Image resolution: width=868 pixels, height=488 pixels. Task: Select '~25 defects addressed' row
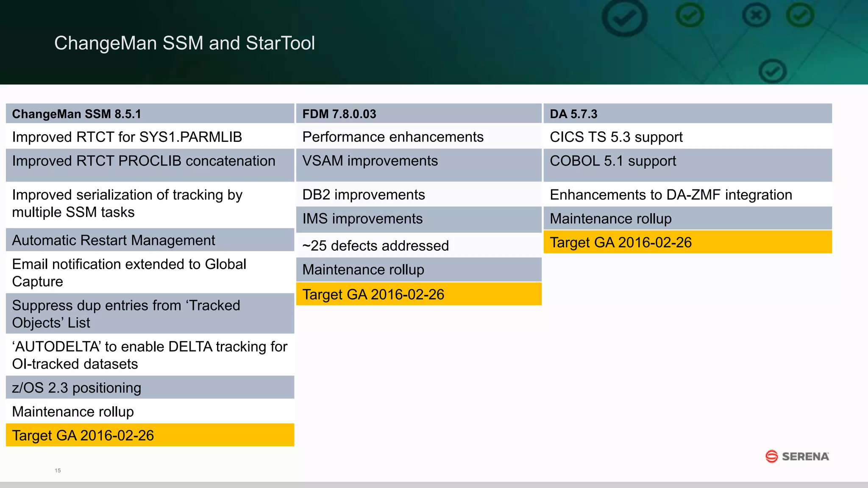point(419,245)
